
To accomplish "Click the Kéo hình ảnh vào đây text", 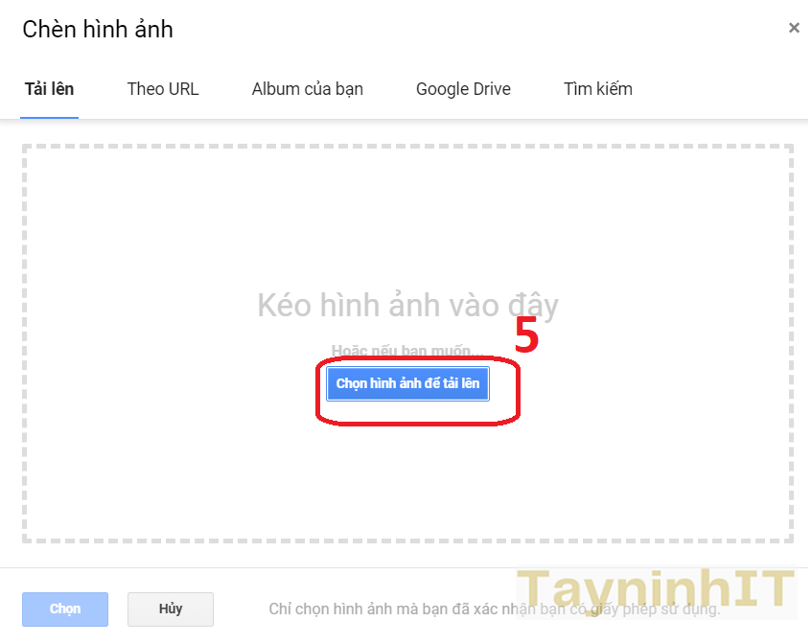I will pyautogui.click(x=407, y=306).
